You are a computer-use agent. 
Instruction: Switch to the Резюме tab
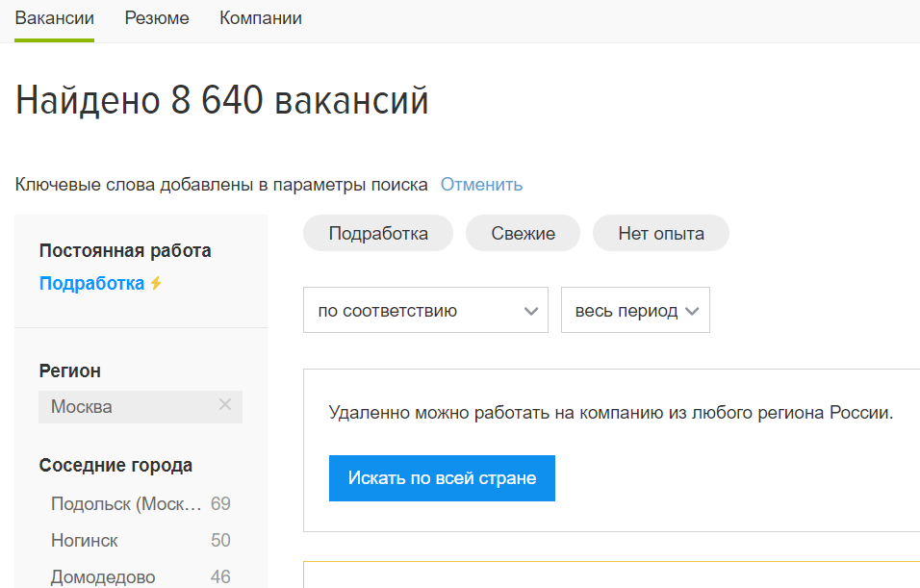point(156,16)
